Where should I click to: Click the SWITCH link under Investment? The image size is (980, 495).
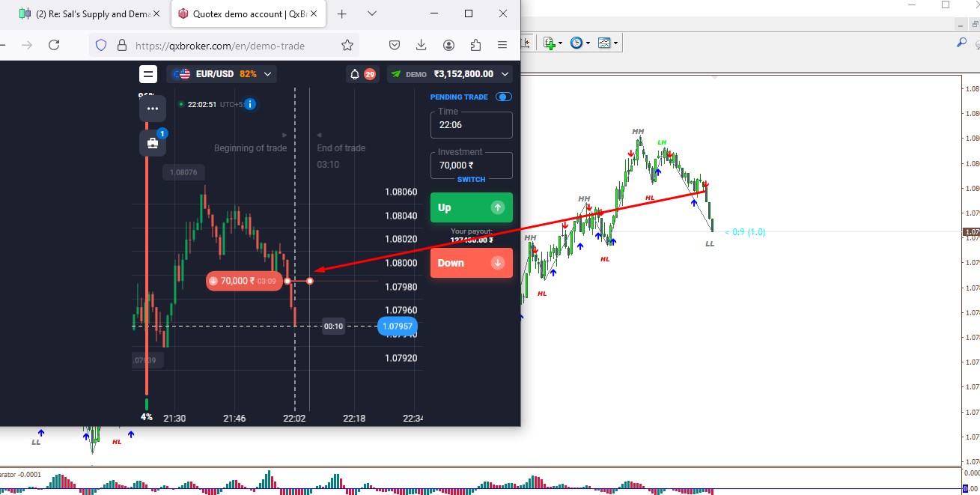click(472, 180)
